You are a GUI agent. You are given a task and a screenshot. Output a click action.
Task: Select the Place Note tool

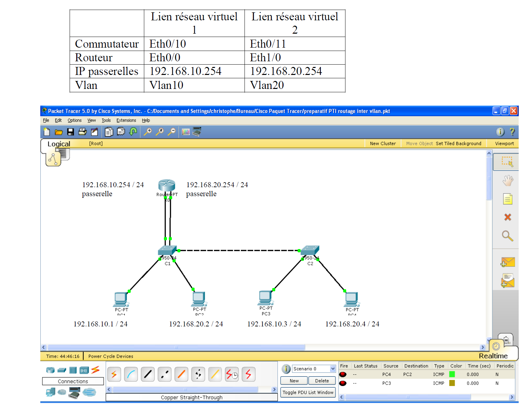click(507, 199)
